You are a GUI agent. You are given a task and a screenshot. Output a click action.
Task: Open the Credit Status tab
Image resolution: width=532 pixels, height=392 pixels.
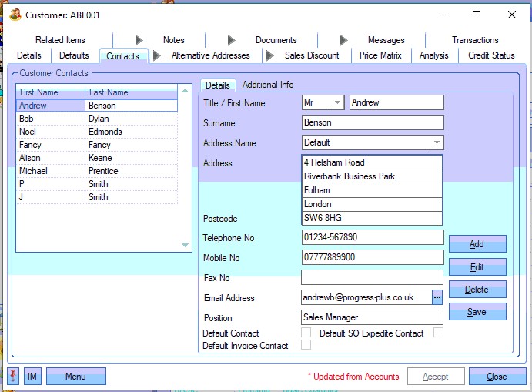point(491,55)
